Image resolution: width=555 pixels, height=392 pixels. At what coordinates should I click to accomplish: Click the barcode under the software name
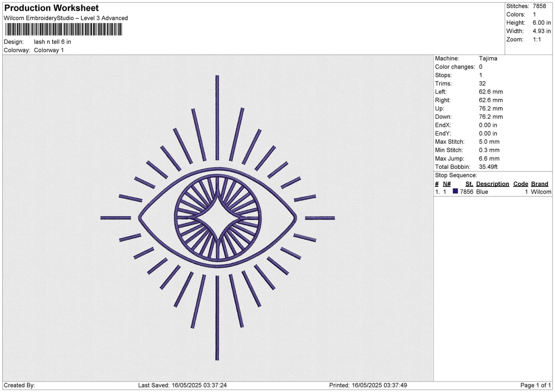(x=63, y=30)
